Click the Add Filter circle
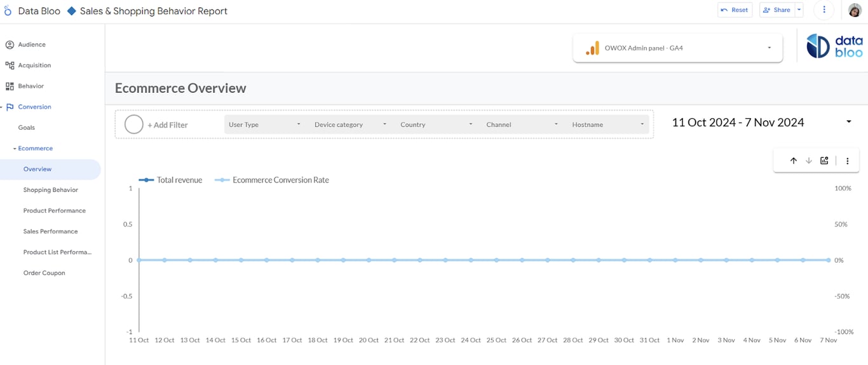 click(134, 125)
